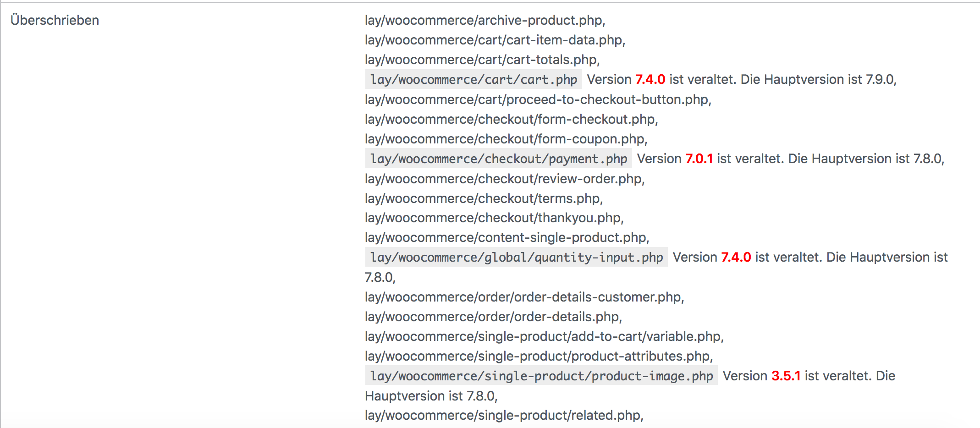Click the review-order.php template path

click(504, 179)
